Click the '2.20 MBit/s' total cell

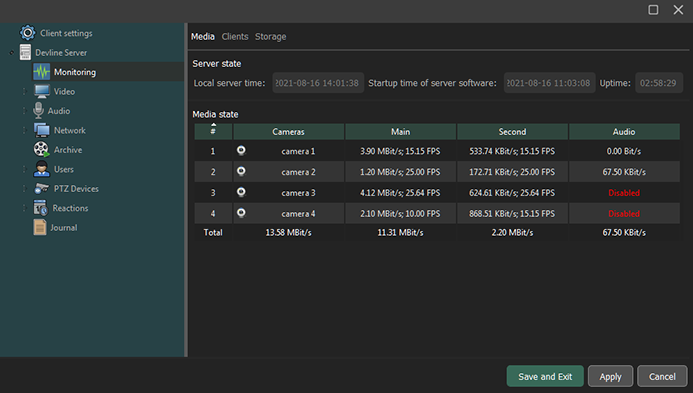512,233
